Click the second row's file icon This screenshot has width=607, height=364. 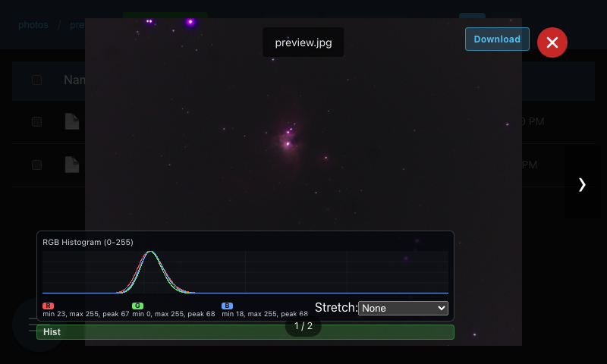pyautogui.click(x=72, y=165)
